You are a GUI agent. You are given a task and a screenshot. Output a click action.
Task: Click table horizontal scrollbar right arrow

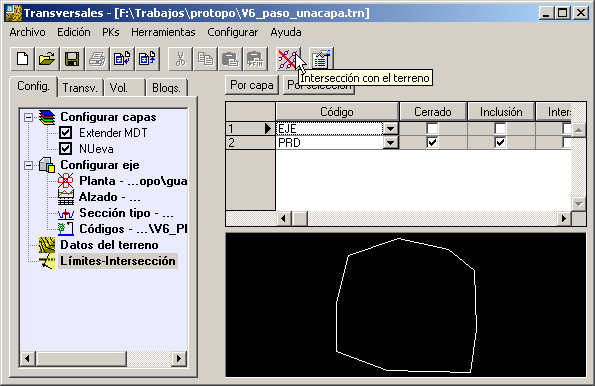click(564, 218)
